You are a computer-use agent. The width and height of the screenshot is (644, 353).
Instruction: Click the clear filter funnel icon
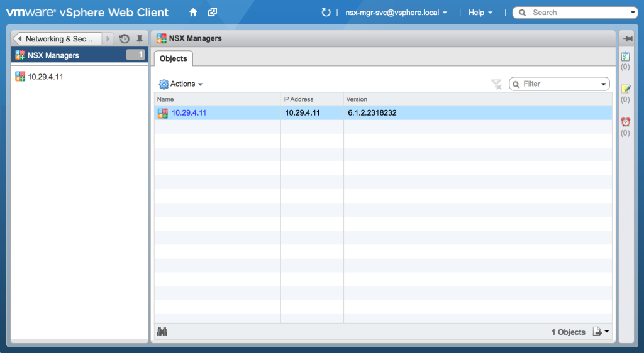coord(496,84)
